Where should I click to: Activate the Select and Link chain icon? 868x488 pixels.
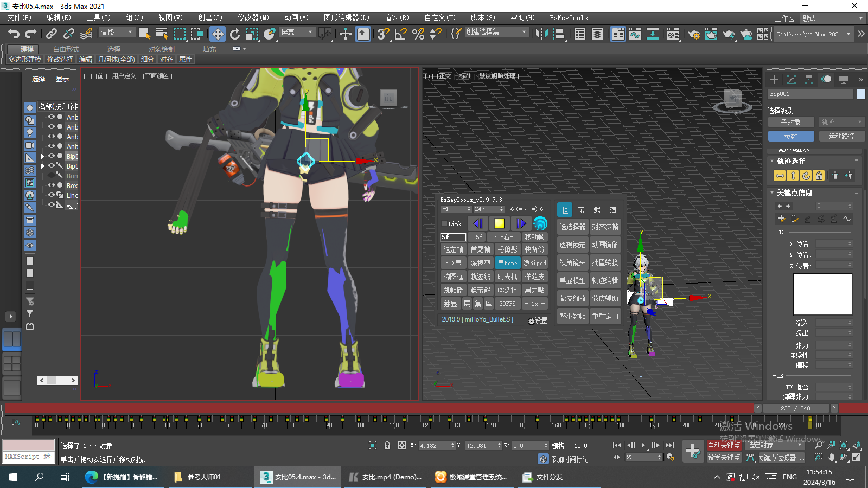(51, 34)
